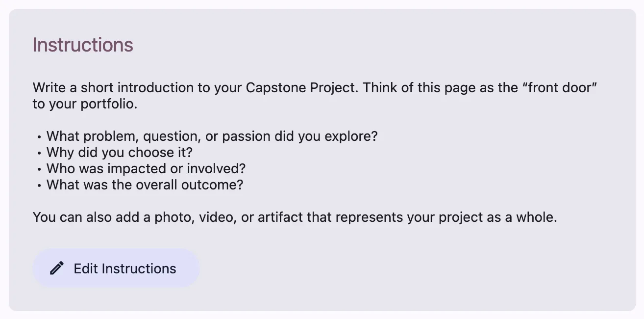Click the bullet marker before first list item

click(39, 136)
